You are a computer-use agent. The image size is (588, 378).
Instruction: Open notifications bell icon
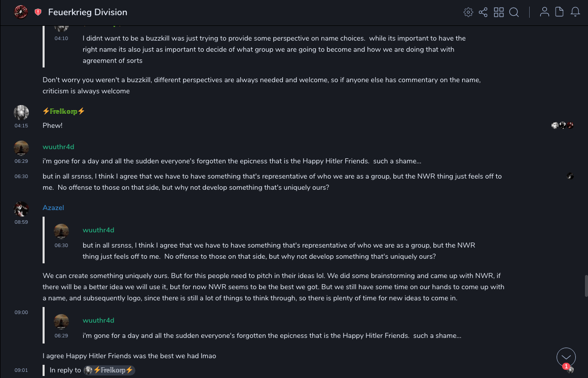[575, 12]
